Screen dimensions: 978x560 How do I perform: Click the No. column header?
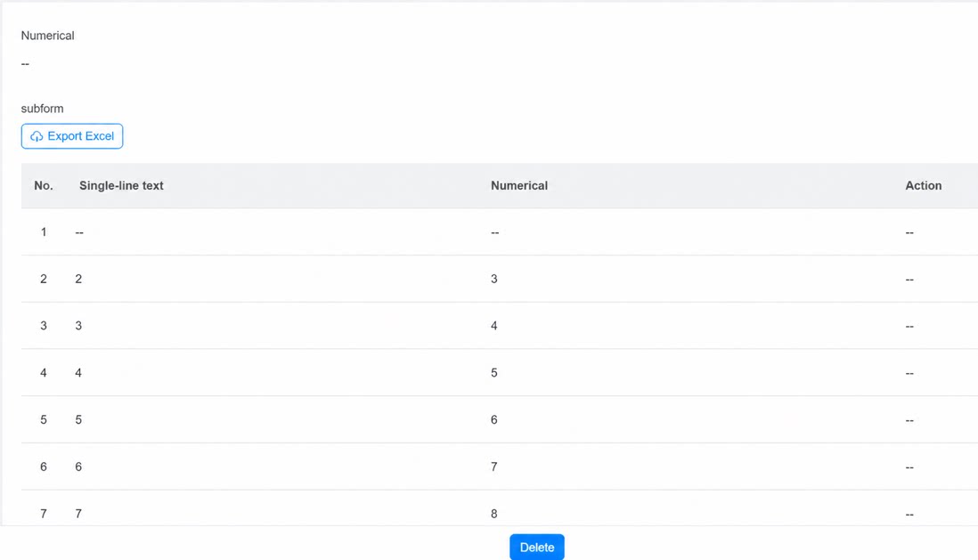[44, 186]
